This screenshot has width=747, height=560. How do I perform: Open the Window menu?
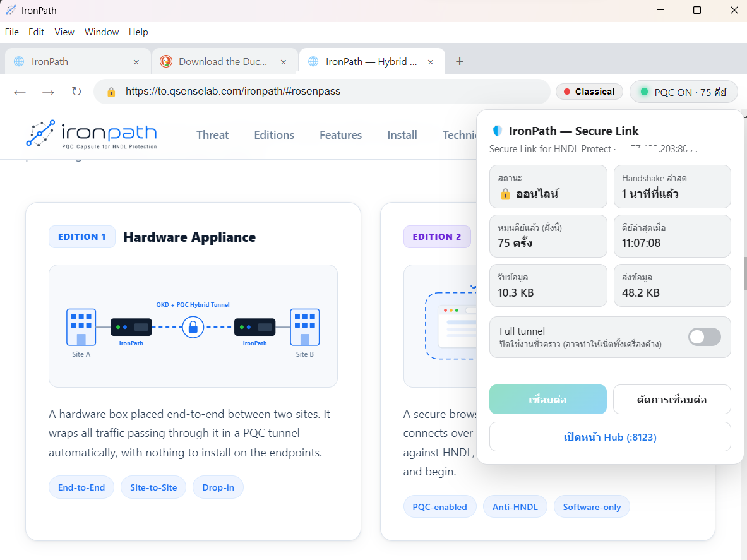102,32
